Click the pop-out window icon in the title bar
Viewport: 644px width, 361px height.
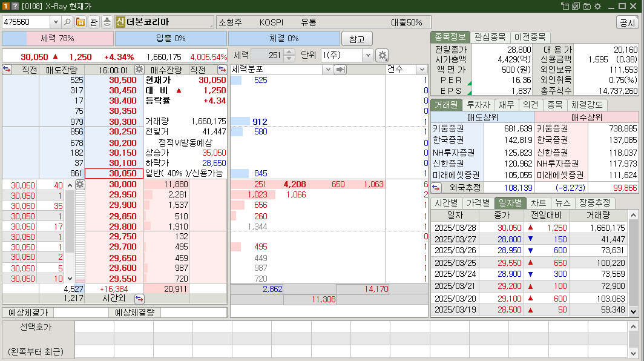(565, 6)
